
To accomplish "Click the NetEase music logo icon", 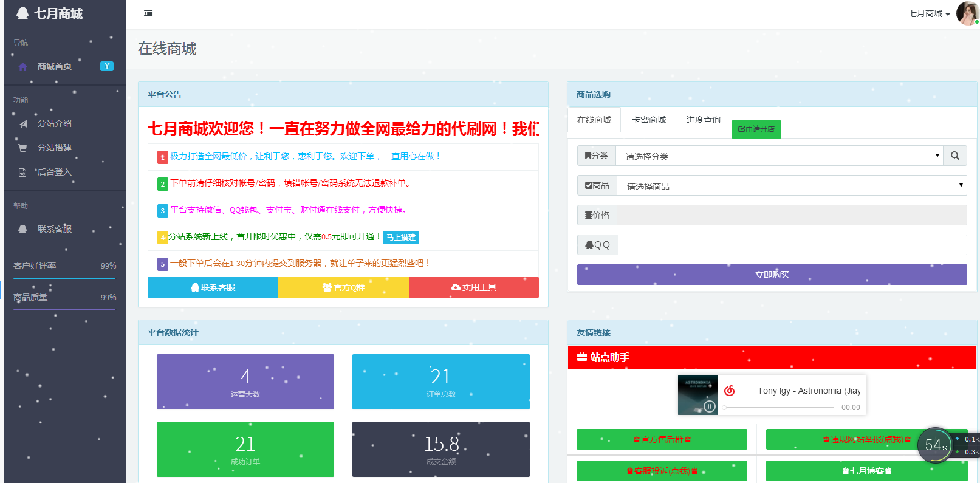I will tap(730, 391).
